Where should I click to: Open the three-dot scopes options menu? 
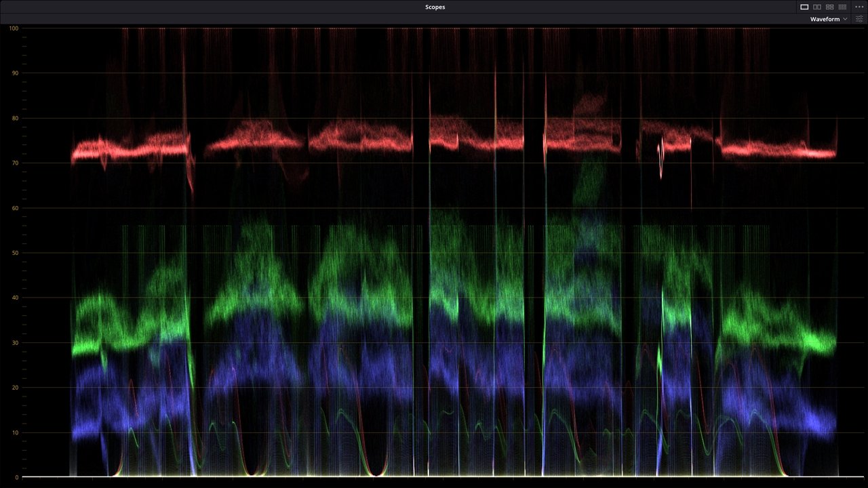[x=859, y=7]
